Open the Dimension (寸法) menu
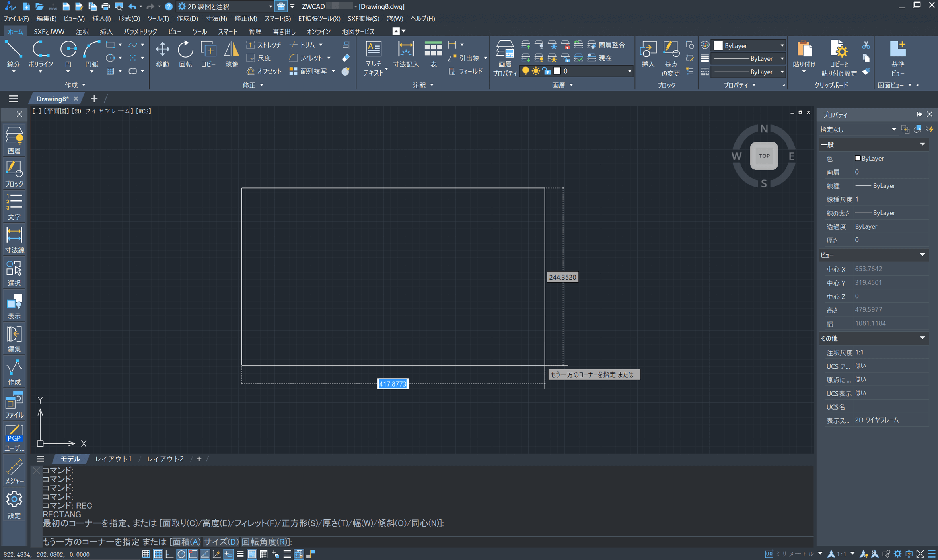The height and width of the screenshot is (560, 938). [216, 19]
